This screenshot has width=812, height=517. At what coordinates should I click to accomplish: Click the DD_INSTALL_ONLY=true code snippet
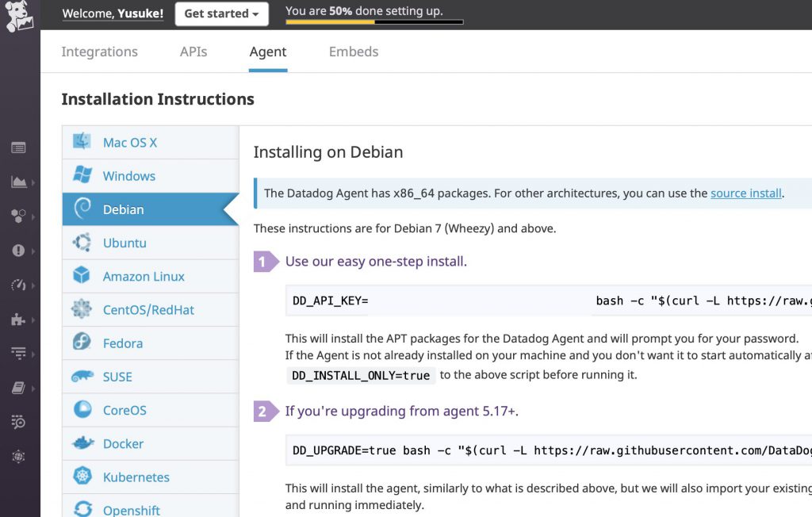click(x=361, y=375)
